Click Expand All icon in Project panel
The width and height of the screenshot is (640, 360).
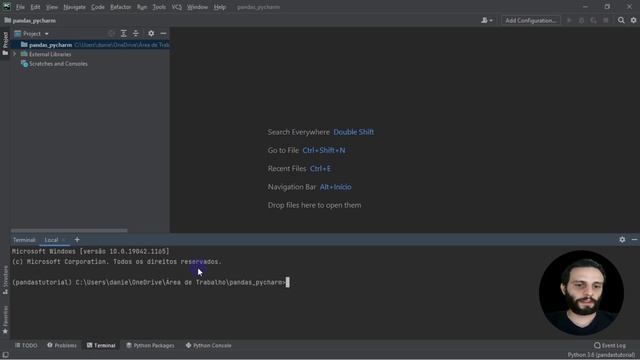[124, 33]
